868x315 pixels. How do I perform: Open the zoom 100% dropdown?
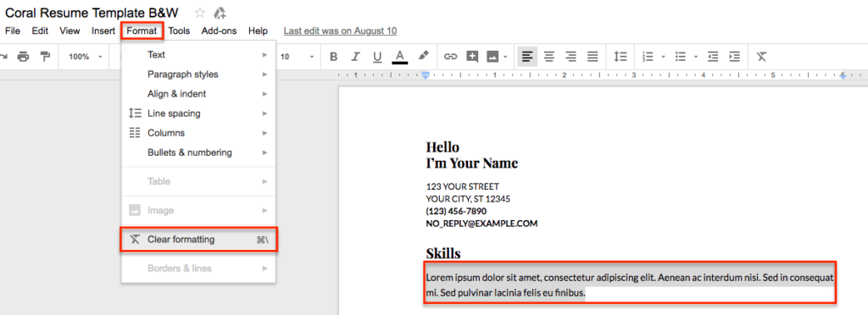(86, 57)
